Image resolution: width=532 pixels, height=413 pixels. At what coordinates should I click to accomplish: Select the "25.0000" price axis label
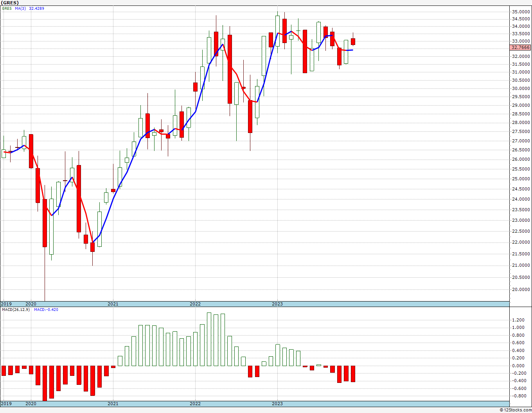coord(521,179)
